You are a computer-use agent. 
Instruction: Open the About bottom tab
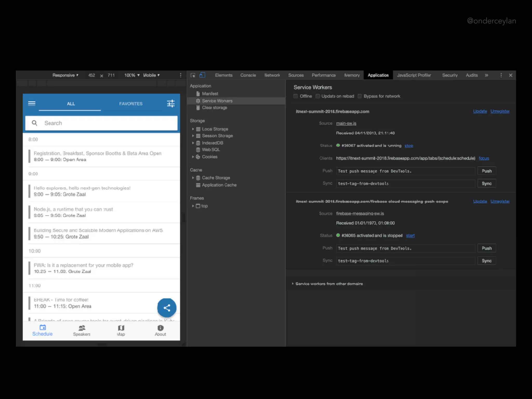(x=160, y=330)
